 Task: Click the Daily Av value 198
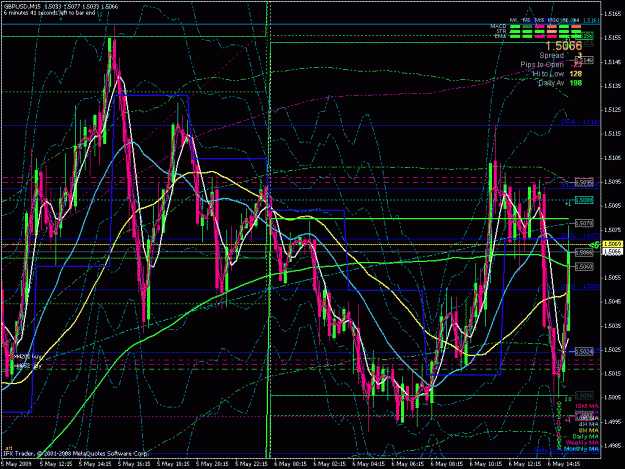pyautogui.click(x=576, y=83)
